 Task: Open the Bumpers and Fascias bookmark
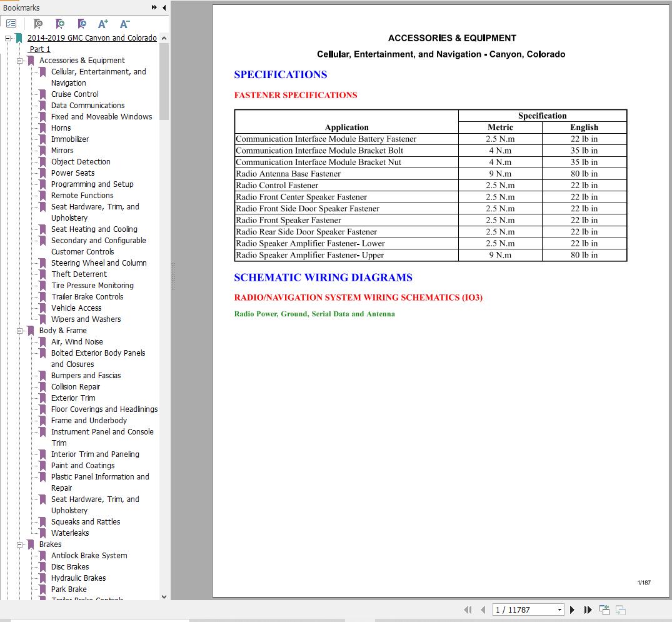[x=86, y=376]
